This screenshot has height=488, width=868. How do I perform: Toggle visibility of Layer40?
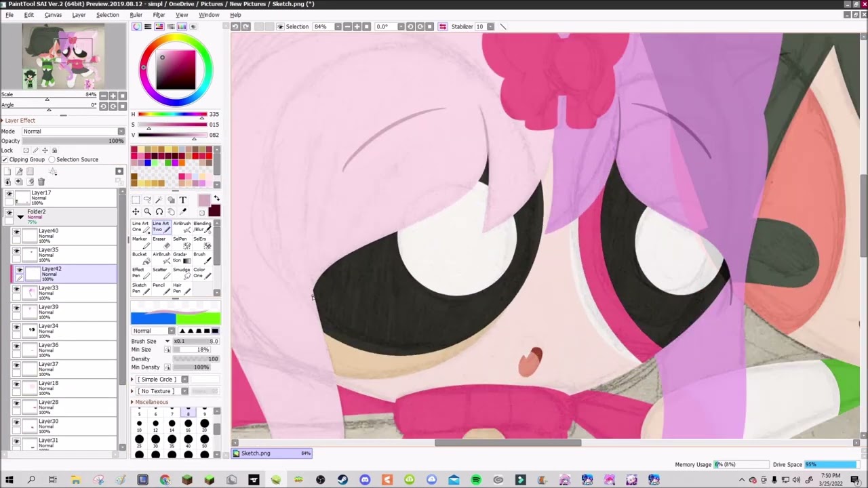pos(16,232)
